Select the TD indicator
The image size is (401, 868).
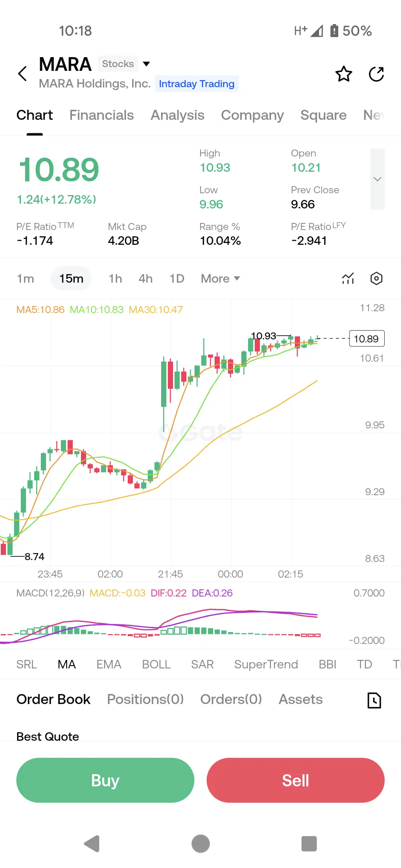coord(365,664)
